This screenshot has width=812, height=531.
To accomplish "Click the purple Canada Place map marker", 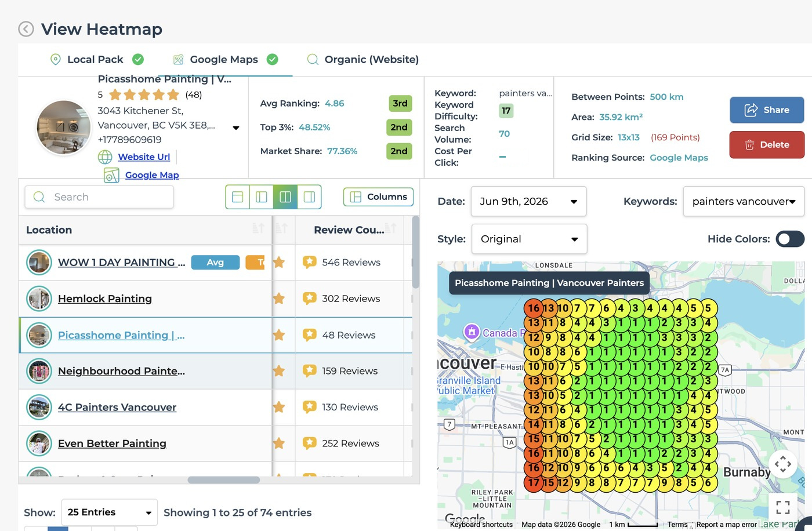I will point(472,332).
